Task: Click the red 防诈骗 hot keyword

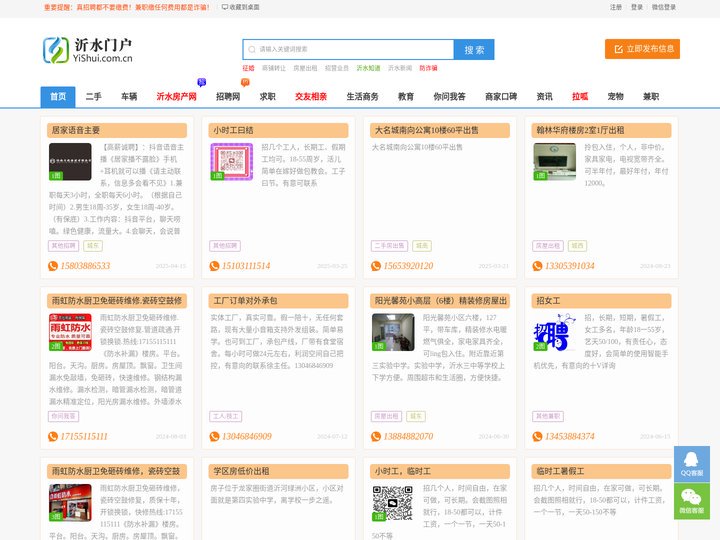Action: [428, 68]
